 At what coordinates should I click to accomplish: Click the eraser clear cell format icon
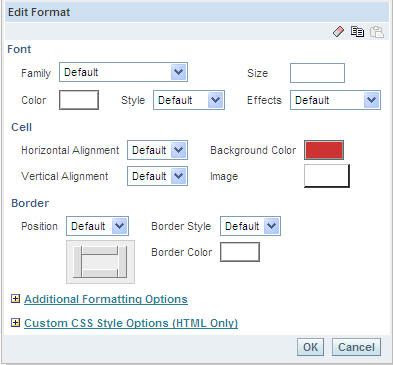pos(338,32)
